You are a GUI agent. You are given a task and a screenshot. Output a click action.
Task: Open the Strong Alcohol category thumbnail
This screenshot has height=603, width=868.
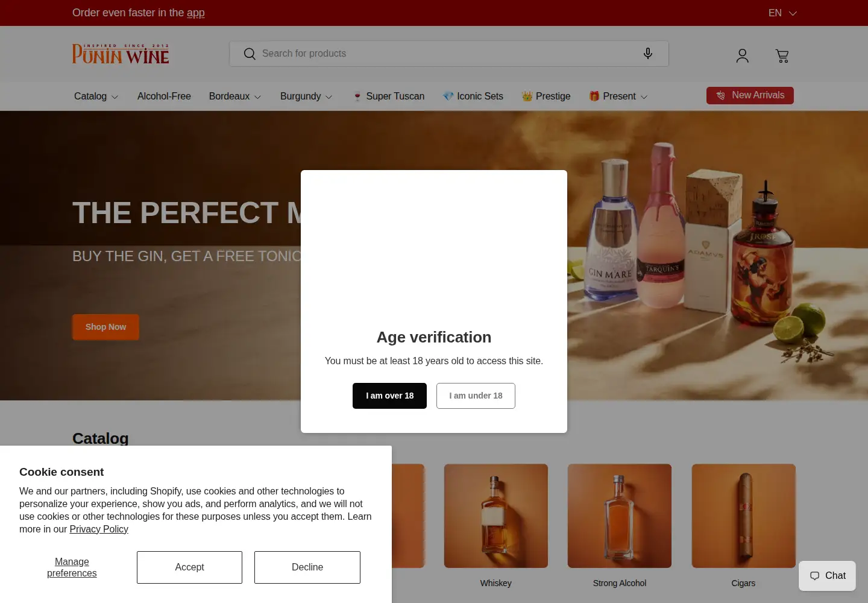pos(620,516)
